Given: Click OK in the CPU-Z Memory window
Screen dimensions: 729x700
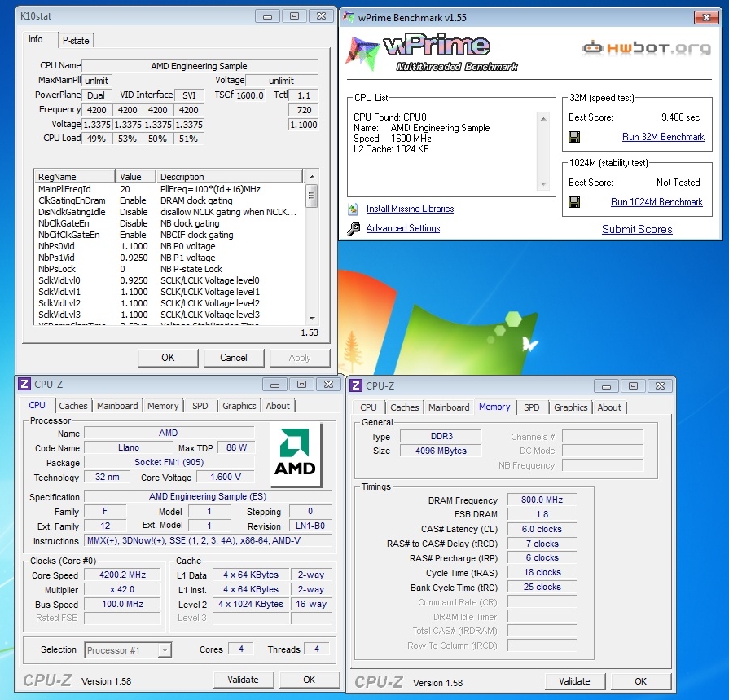Looking at the screenshot, I should click(x=641, y=681).
